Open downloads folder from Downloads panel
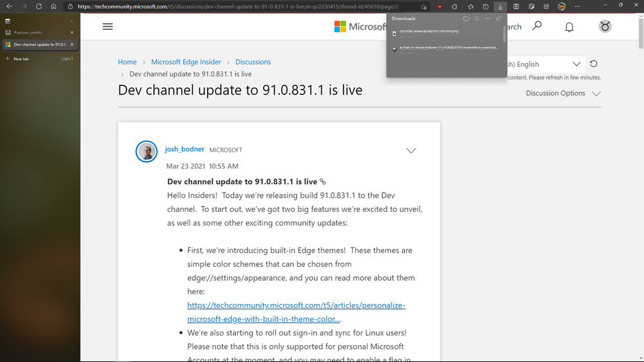Viewport: 644px width, 362px height. (x=466, y=19)
